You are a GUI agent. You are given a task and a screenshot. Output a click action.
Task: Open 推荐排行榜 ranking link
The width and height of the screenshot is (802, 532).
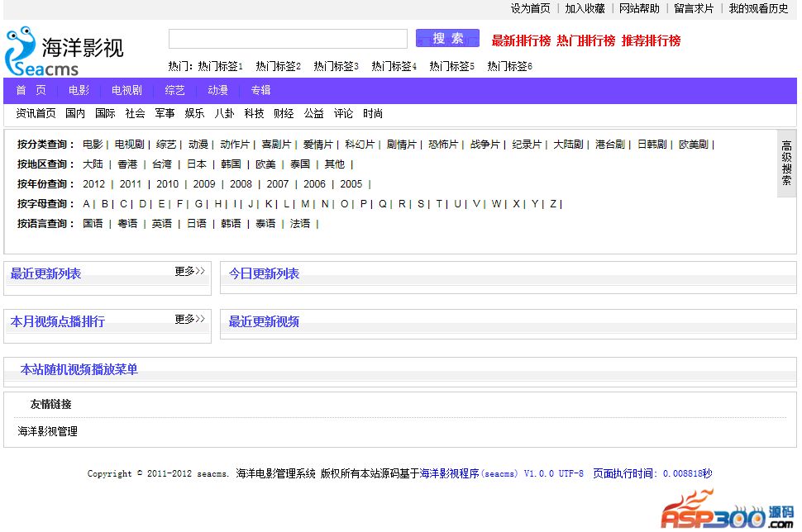pos(651,40)
